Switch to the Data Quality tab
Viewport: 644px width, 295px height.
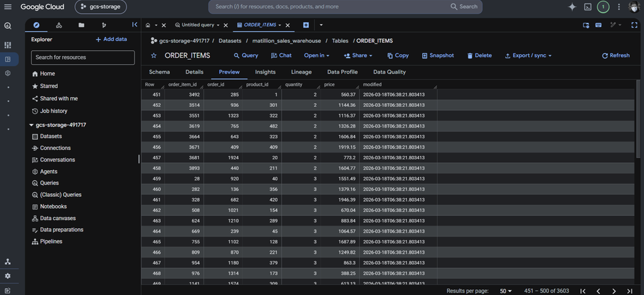[389, 72]
